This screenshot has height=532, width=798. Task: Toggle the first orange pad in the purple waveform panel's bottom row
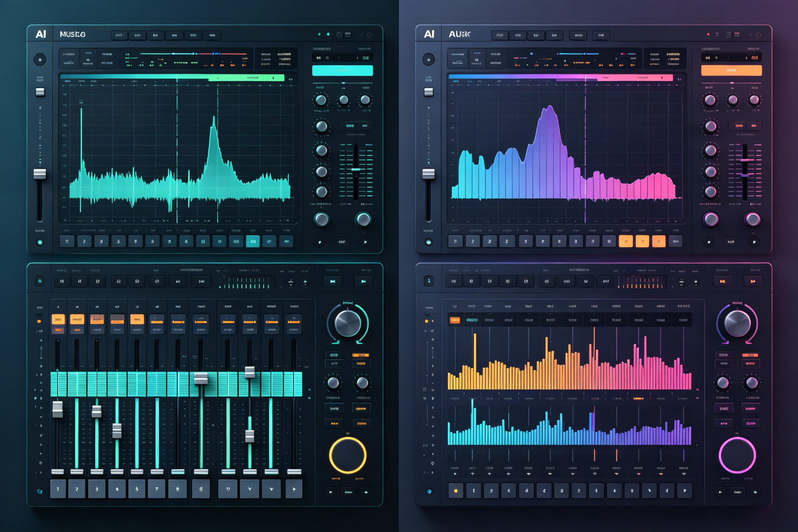pyautogui.click(x=626, y=241)
